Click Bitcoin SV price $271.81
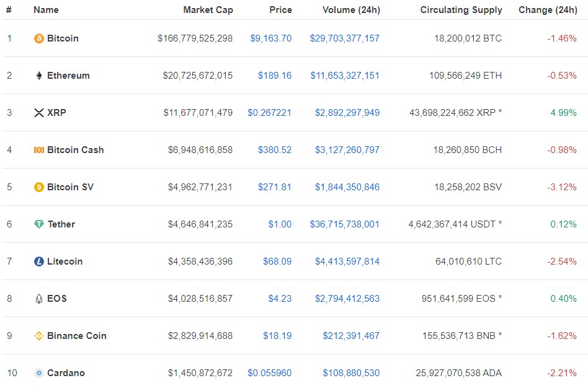Image resolution: width=588 pixels, height=391 pixels. coord(275,187)
